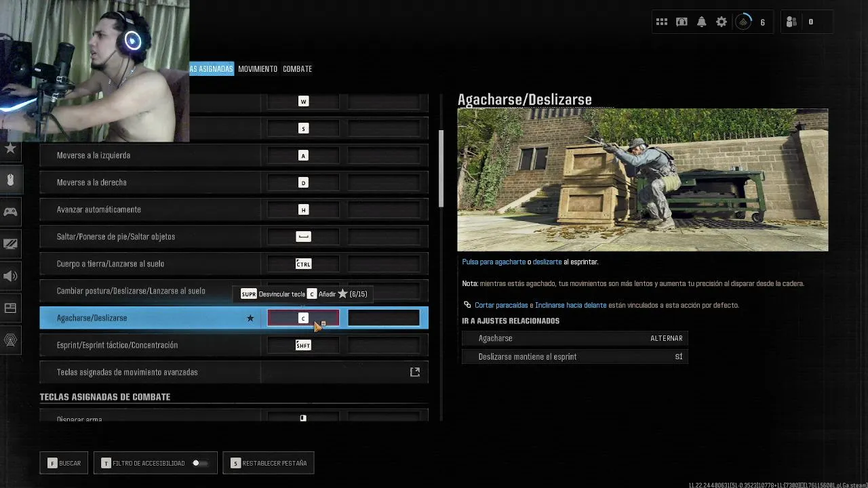Click the C key binding for Agacharse/Deslizarse
Viewport: 868px width, 488px height.
point(303,318)
